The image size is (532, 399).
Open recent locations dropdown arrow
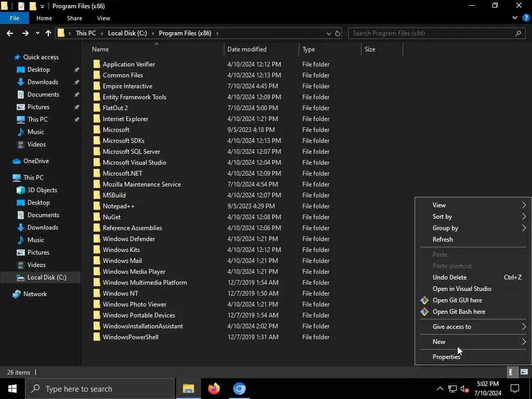[37, 33]
